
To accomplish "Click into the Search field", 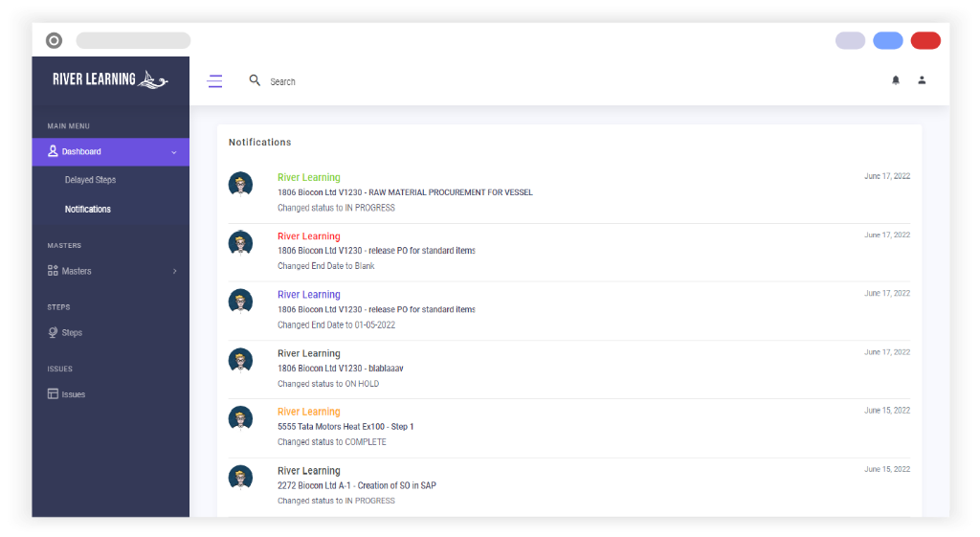I will [282, 81].
